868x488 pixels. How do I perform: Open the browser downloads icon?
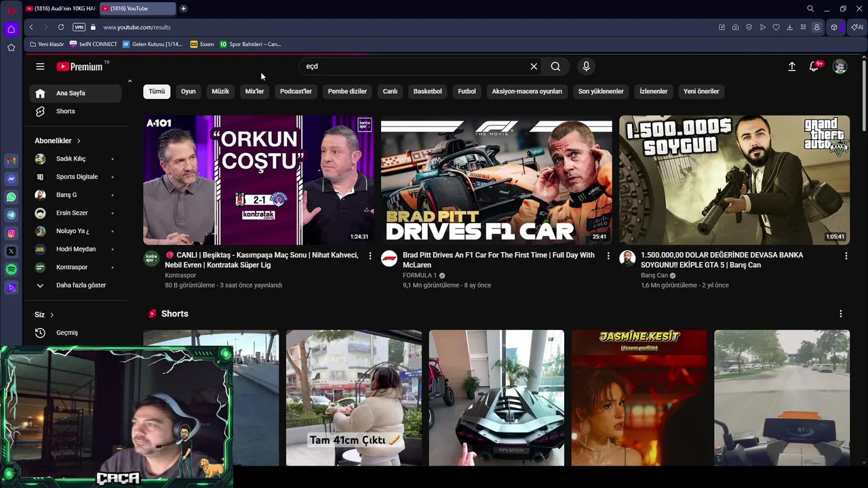[x=790, y=27]
